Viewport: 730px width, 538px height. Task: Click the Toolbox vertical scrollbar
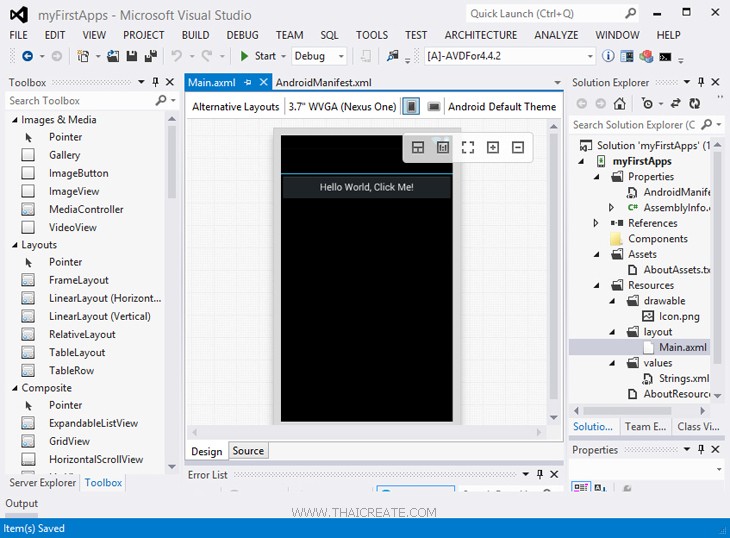click(172, 293)
